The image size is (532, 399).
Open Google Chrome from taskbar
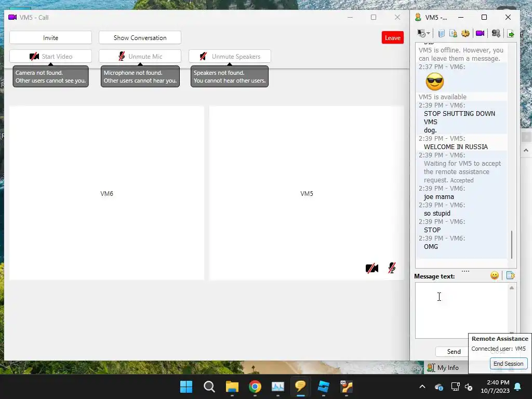pos(255,387)
